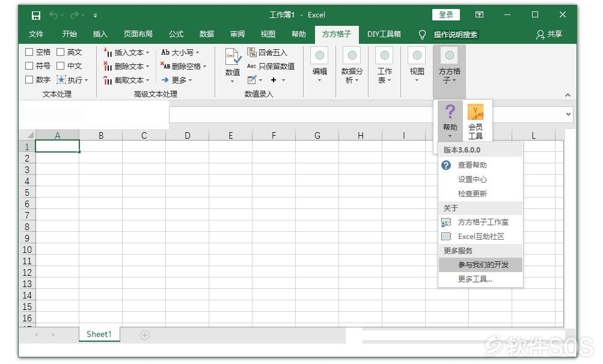Switch to the 插入 ribbon tab
Screen dimensions: 603x364
[100, 34]
